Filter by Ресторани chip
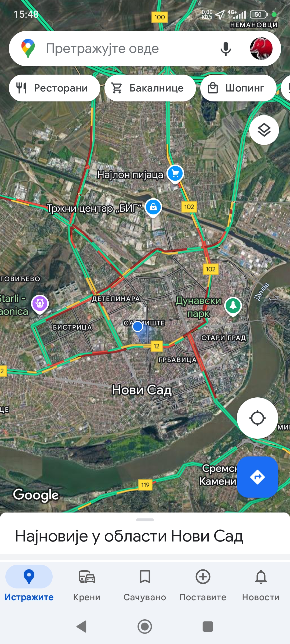The image size is (290, 644). coord(54,88)
